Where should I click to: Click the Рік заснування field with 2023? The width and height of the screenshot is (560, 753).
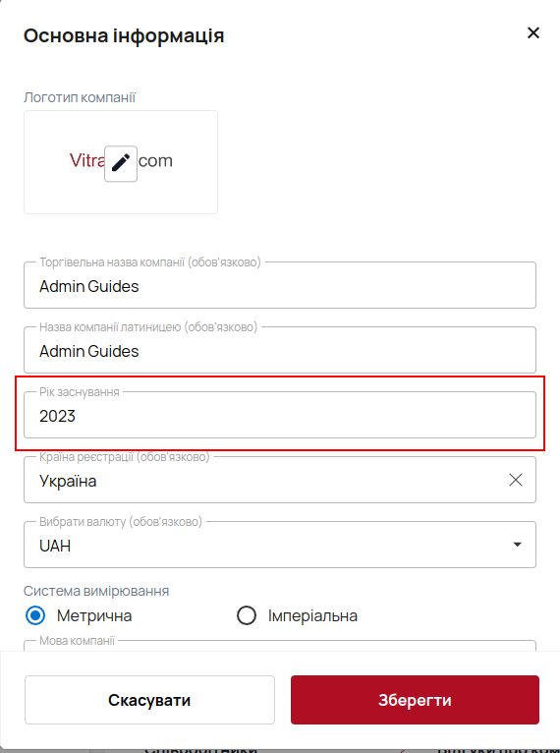(280, 415)
